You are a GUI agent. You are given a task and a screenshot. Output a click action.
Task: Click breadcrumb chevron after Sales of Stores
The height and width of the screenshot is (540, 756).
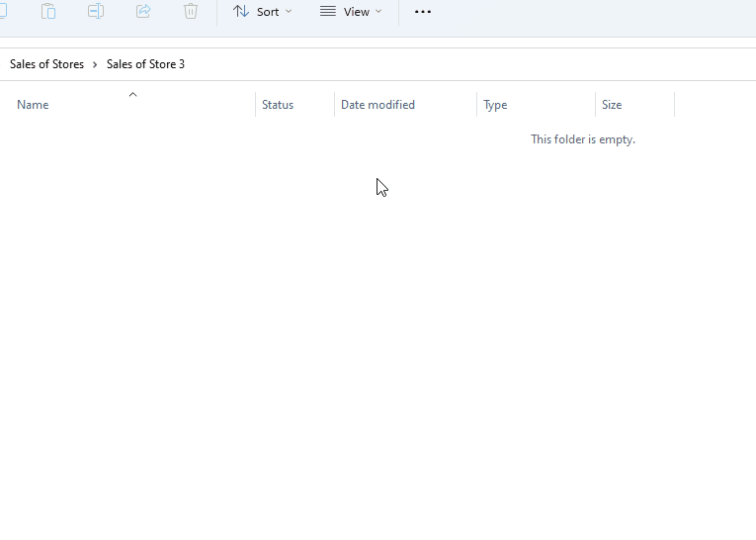tap(95, 64)
